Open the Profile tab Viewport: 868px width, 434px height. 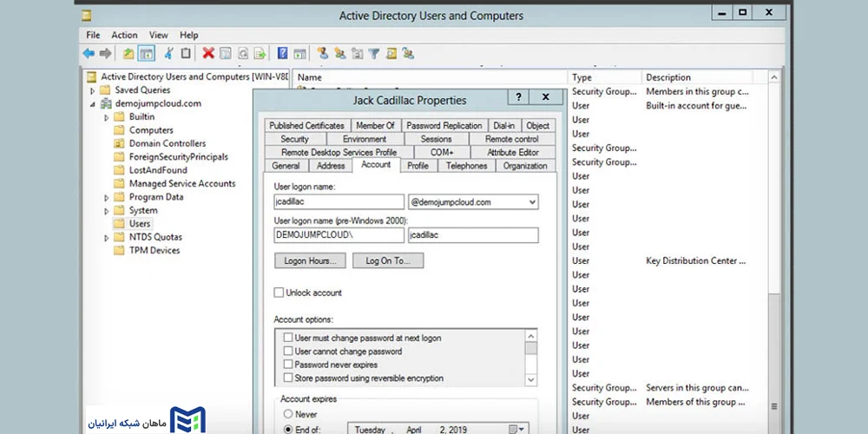[x=418, y=166]
